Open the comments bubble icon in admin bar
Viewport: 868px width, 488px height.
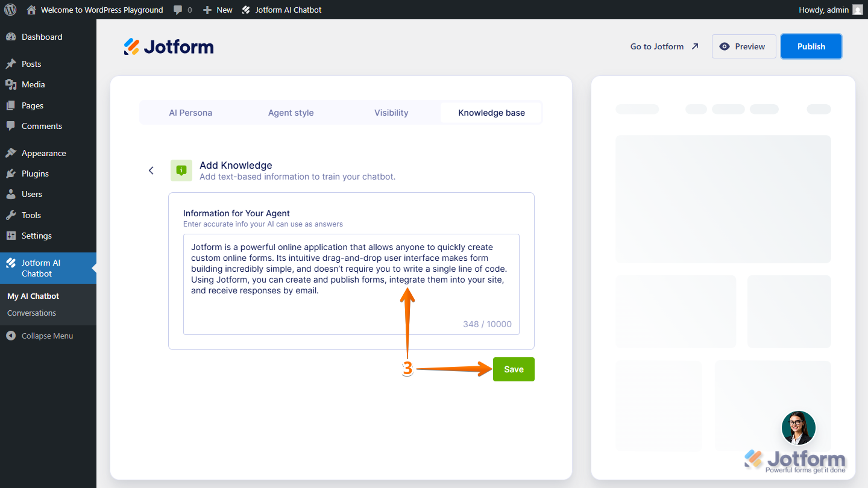click(178, 10)
